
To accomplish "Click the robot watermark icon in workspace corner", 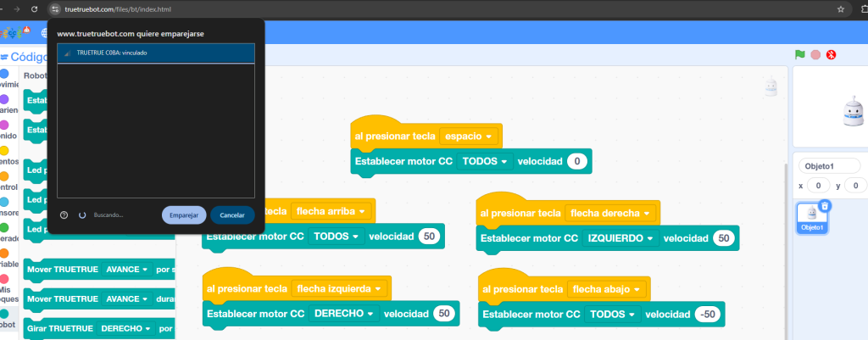I will [x=771, y=87].
